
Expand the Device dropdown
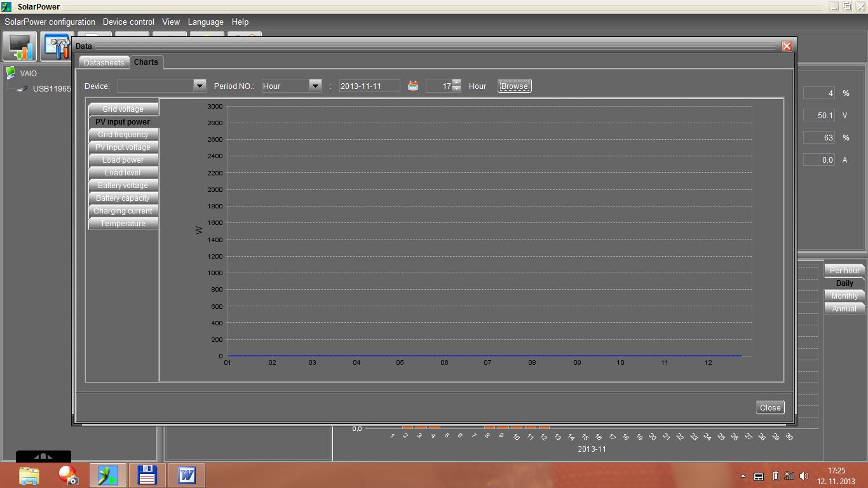[199, 86]
